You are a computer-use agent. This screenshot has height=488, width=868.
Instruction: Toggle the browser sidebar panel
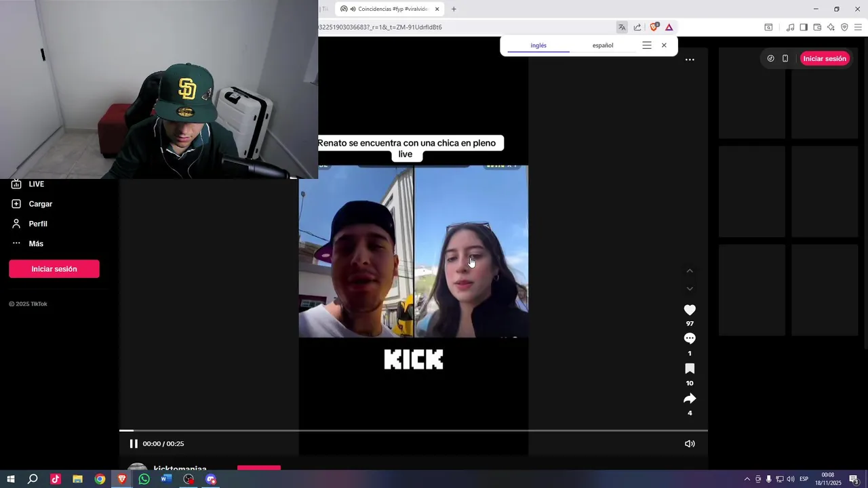click(x=804, y=27)
